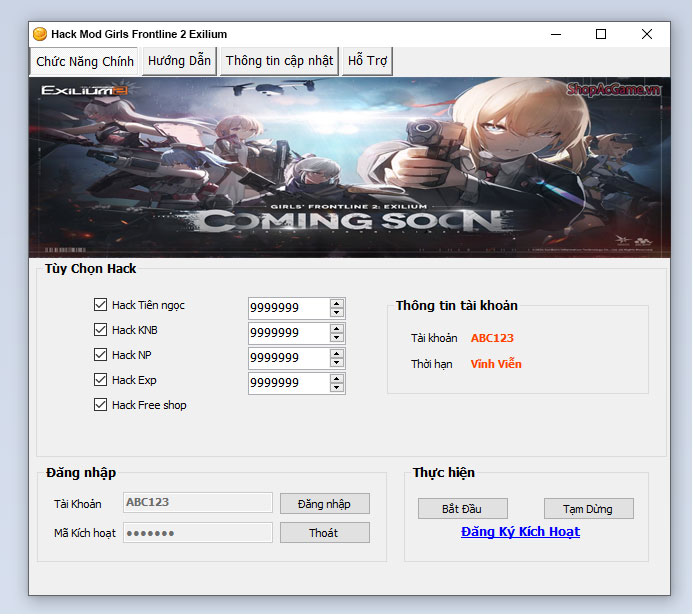Decrease the Hack Exp value with down arrow
This screenshot has width=693, height=616.
coord(337,388)
